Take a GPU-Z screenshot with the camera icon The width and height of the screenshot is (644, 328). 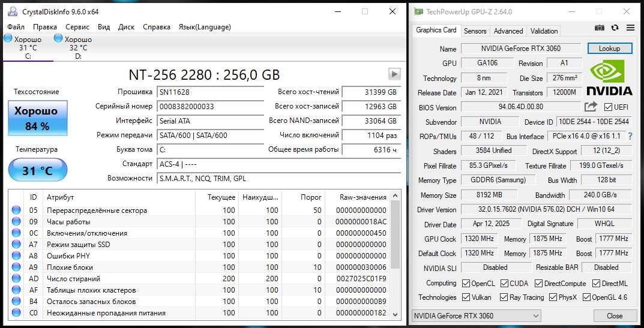(x=600, y=28)
